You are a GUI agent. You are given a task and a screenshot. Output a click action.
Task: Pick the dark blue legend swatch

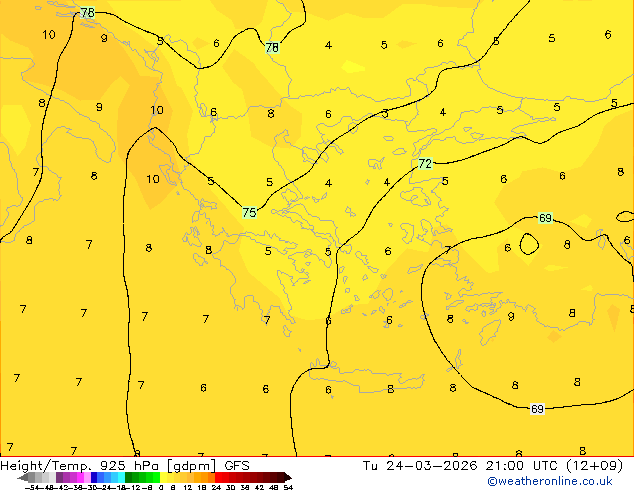tap(94, 477)
